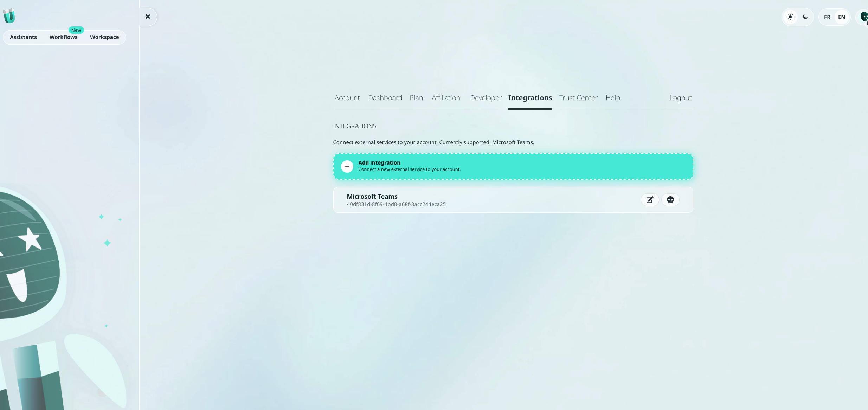868x410 pixels.
Task: Delete Microsoft Teams via skull icon
Action: point(670,200)
